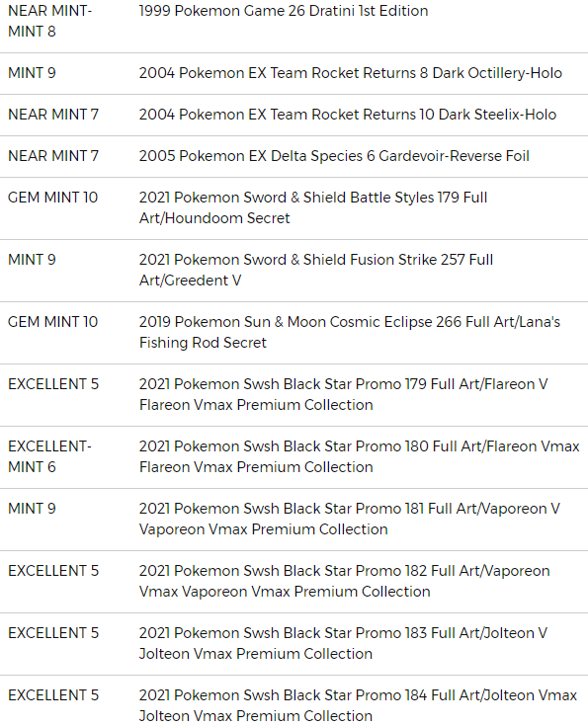Select the Promo 184 Jolteon Vmax entry
588x726 pixels.
pyautogui.click(x=358, y=705)
